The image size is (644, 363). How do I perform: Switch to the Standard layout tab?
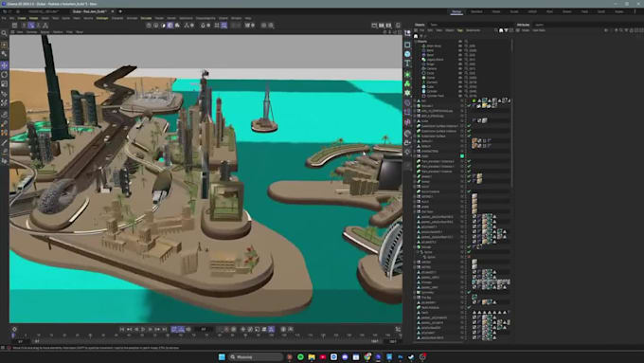[476, 11]
